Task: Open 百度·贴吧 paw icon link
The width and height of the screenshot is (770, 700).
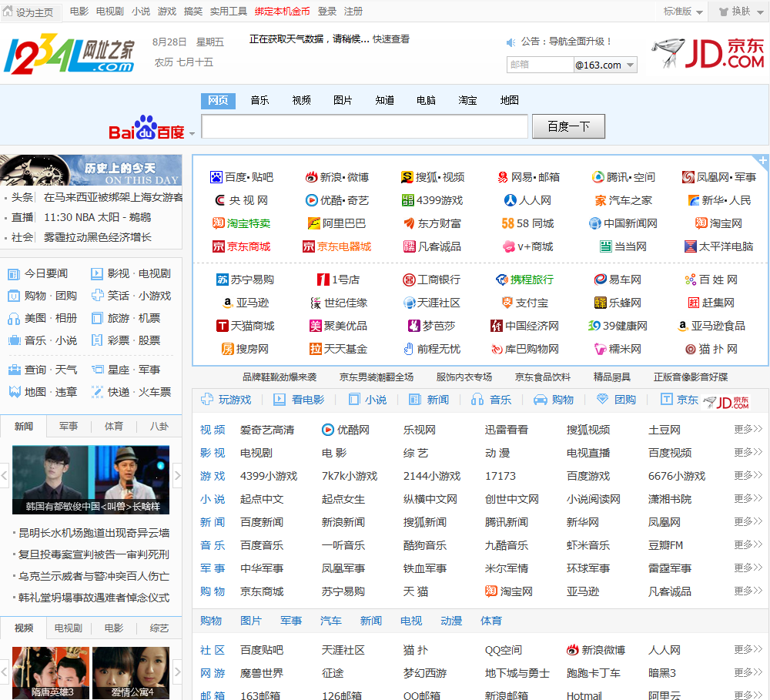Action: pyautogui.click(x=216, y=177)
